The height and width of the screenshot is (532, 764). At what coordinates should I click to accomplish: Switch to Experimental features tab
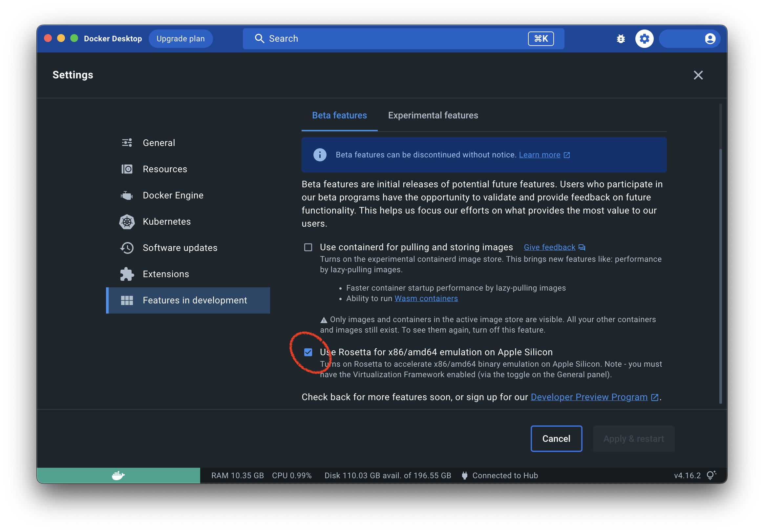[x=433, y=115]
